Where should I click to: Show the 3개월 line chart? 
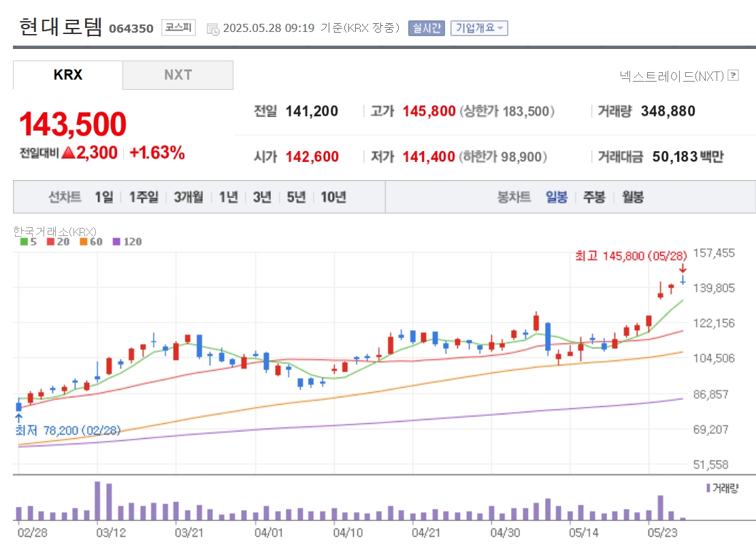click(188, 197)
